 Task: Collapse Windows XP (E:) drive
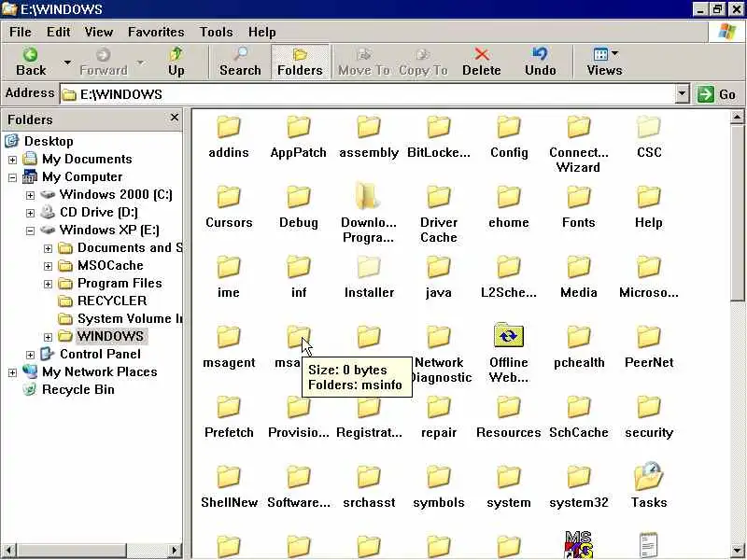tap(30, 231)
